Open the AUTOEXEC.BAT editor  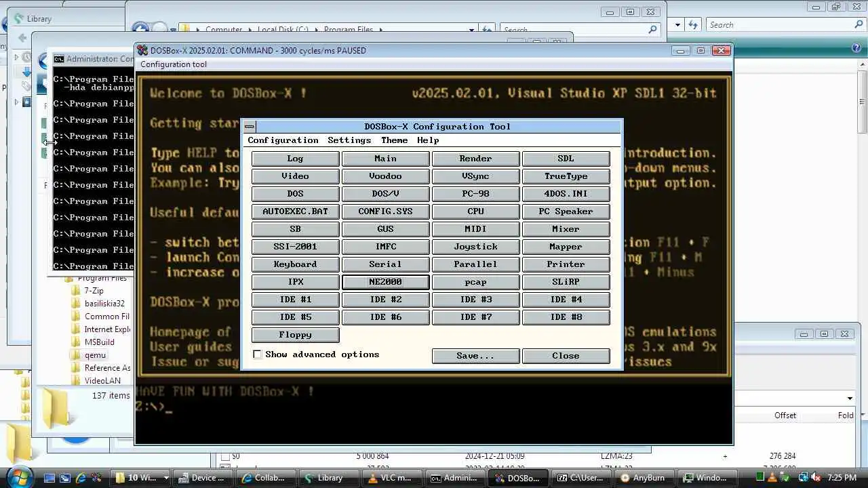coord(295,211)
